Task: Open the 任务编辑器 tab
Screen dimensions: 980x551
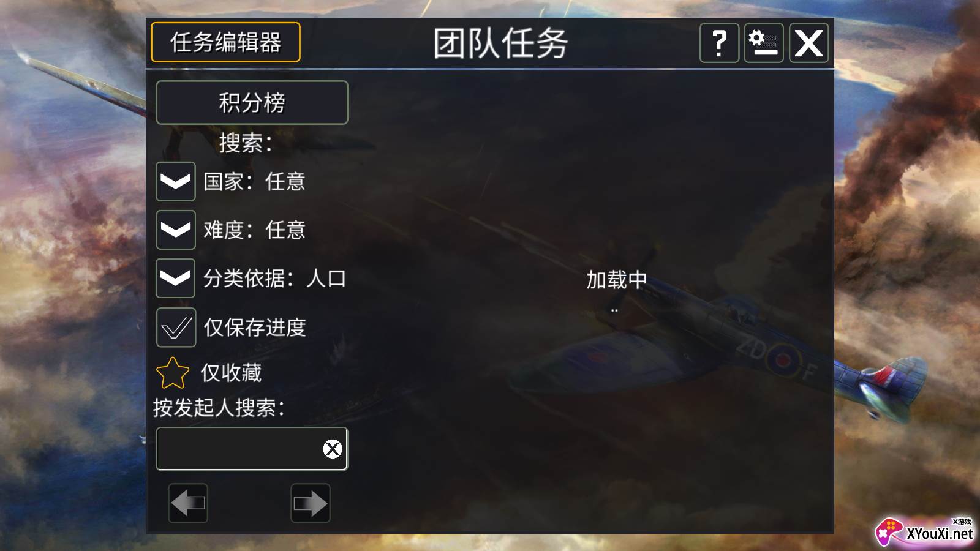Action: point(225,42)
